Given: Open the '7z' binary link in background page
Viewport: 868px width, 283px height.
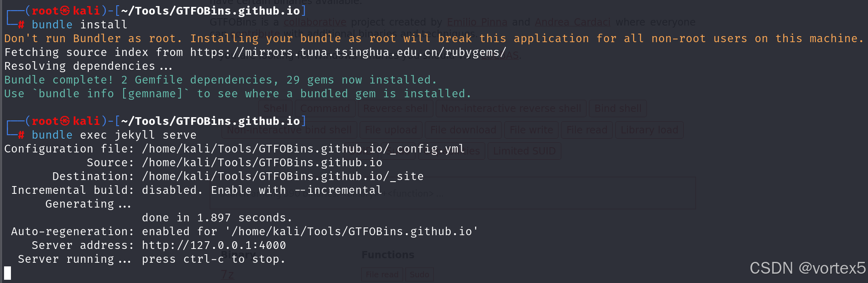Looking at the screenshot, I should (x=227, y=274).
